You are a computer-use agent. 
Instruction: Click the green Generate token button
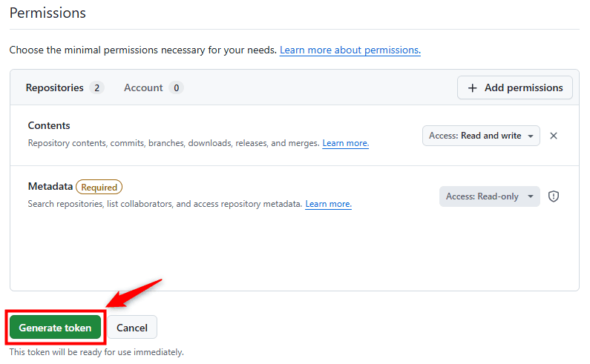[x=56, y=328]
